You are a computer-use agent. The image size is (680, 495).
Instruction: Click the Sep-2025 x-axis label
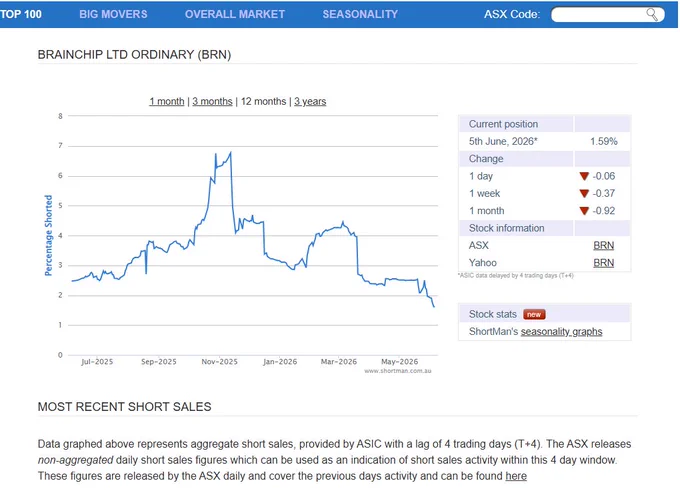(x=159, y=362)
